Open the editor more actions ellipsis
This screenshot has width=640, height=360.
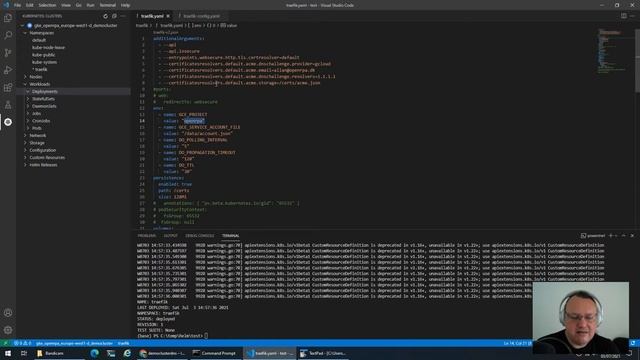click(632, 16)
